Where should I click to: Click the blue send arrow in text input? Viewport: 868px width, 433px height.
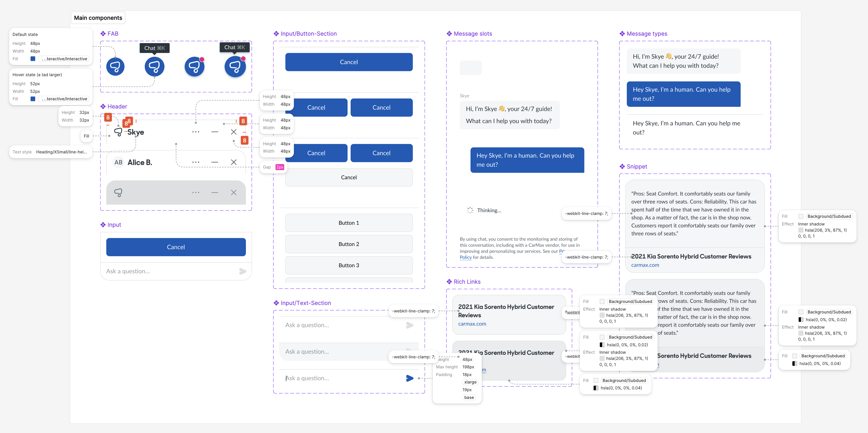coord(409,378)
